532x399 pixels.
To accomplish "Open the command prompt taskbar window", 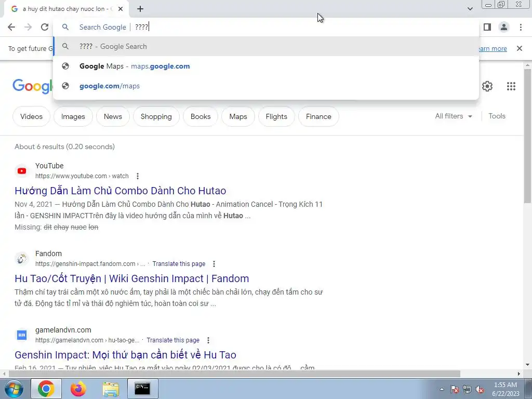I will pyautogui.click(x=142, y=389).
